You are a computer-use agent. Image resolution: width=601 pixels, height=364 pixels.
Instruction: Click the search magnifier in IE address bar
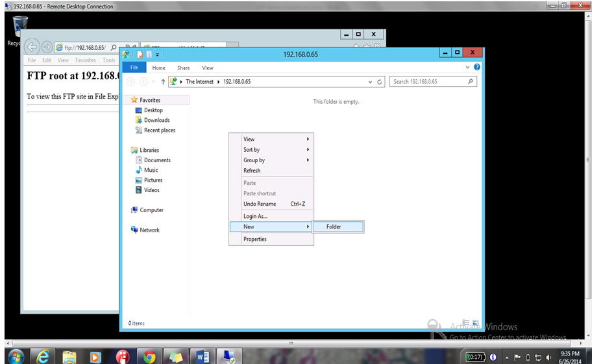coord(114,47)
